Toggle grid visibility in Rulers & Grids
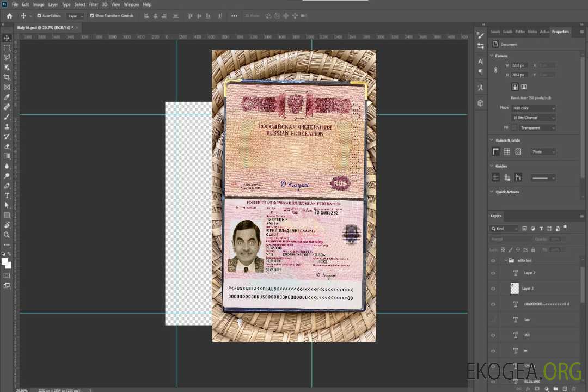The width and height of the screenshot is (588, 392). point(507,151)
